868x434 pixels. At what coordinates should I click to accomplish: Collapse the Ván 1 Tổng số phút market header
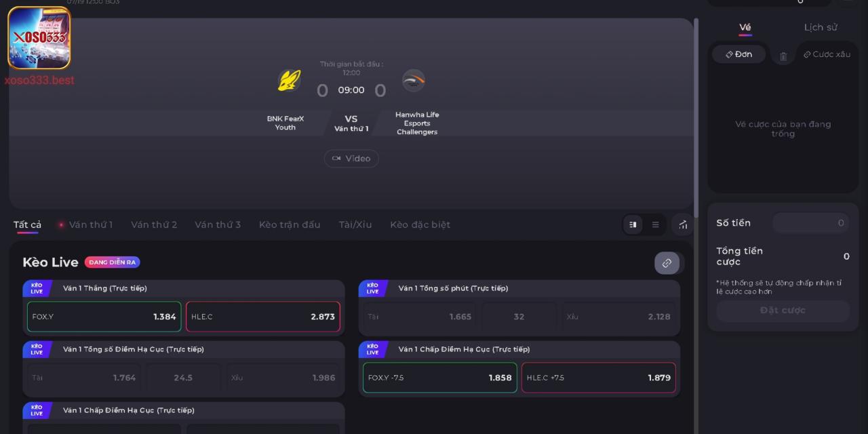tap(519, 288)
